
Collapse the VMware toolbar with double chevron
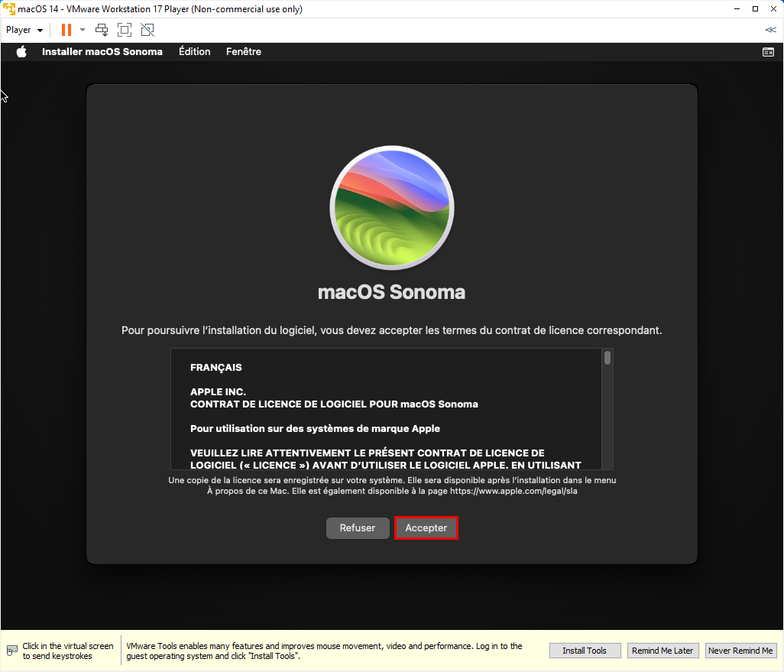tap(770, 30)
